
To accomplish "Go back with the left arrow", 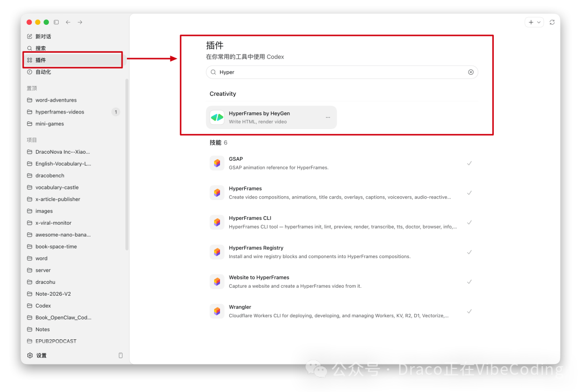I will [x=68, y=22].
